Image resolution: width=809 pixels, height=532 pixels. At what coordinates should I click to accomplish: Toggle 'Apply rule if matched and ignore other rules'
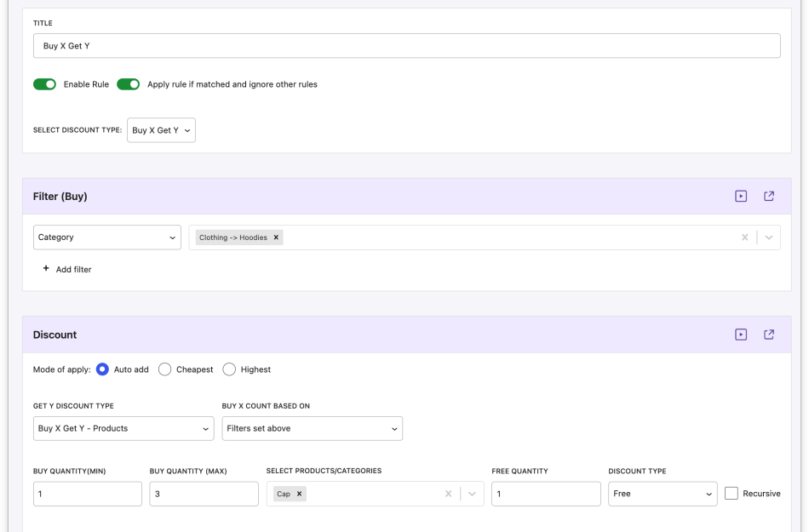pos(128,84)
